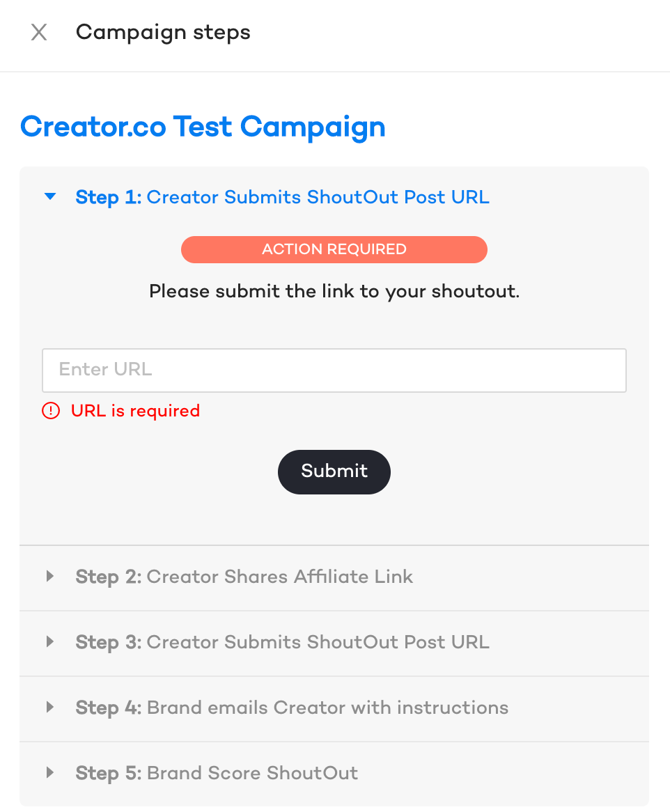This screenshot has height=812, width=670.
Task: Close the Campaign steps panel with X
Action: [39, 32]
